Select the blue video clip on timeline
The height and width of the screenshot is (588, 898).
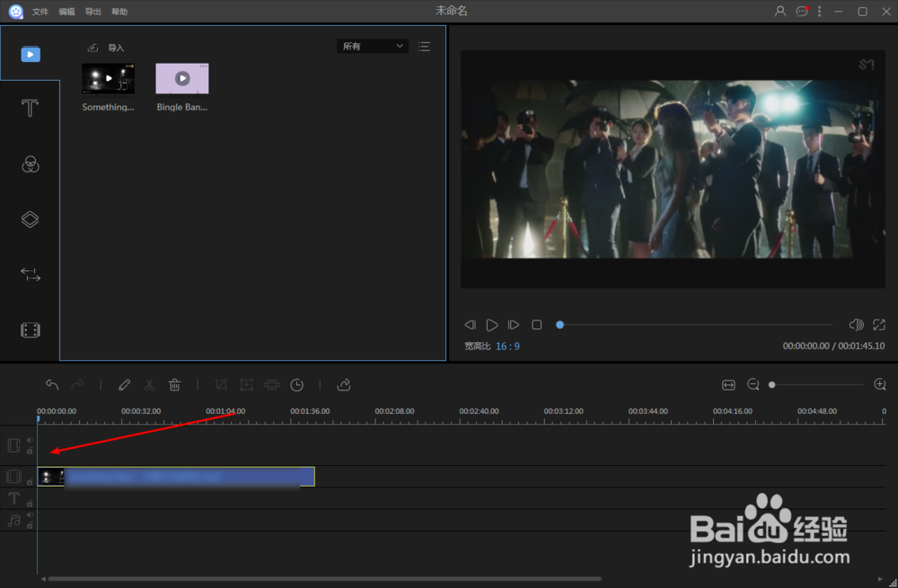pos(176,477)
